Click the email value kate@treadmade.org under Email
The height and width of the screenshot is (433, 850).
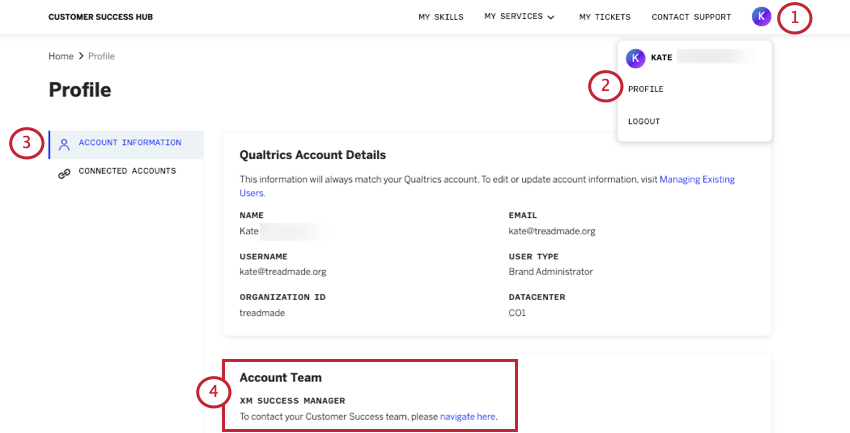click(552, 231)
